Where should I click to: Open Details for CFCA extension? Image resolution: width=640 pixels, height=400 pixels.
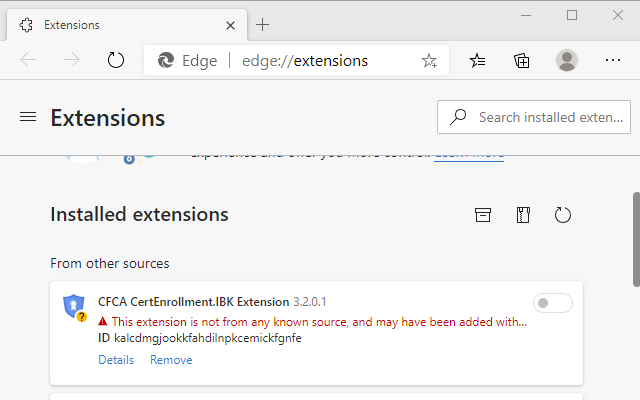[116, 360]
